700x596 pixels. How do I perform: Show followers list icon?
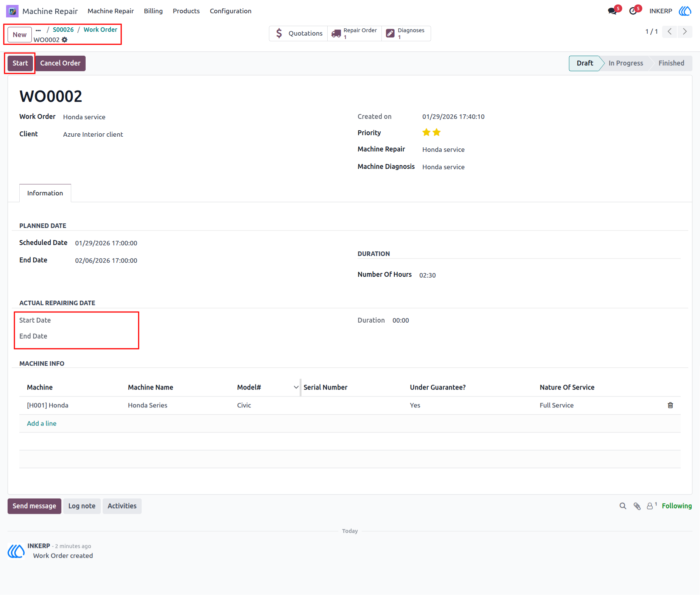652,506
